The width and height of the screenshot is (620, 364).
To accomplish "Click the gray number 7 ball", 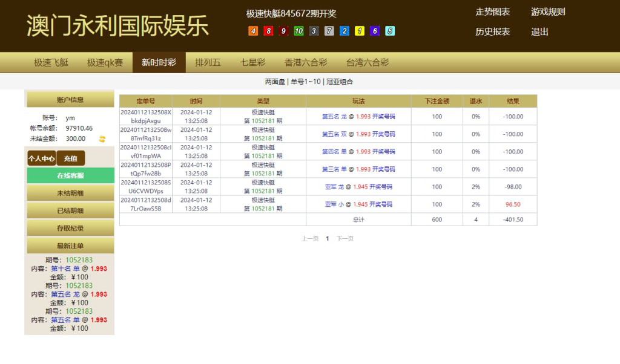I will 329,30.
